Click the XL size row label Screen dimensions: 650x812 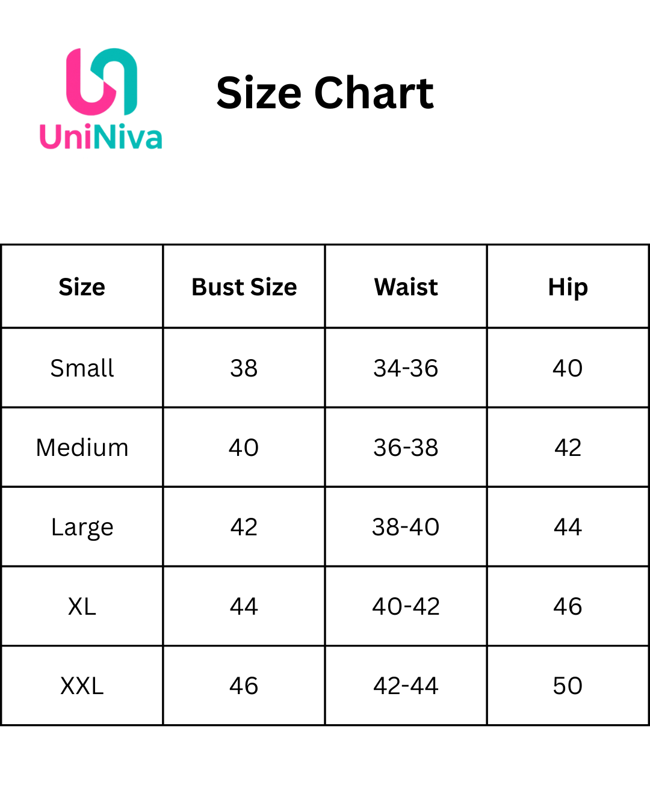(x=82, y=606)
